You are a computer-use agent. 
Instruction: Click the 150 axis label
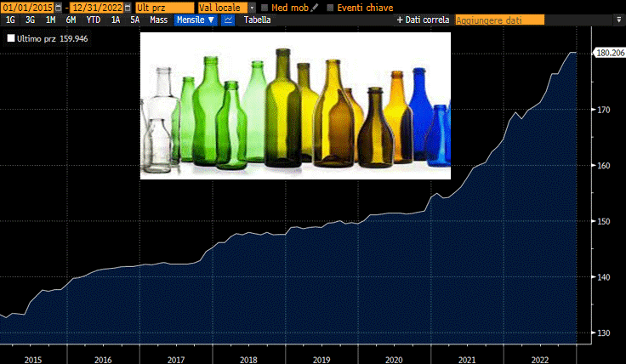pos(604,221)
